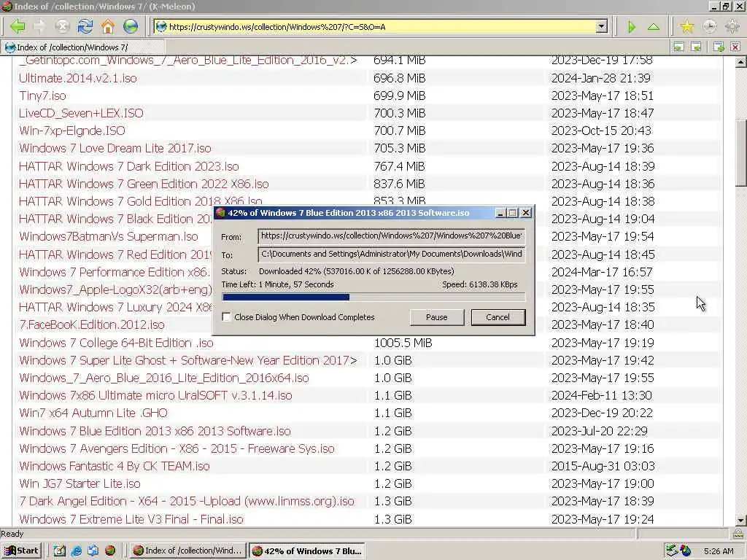Image resolution: width=747 pixels, height=560 pixels.
Task: Click the greyed forward arrow
Action: [x=39, y=27]
